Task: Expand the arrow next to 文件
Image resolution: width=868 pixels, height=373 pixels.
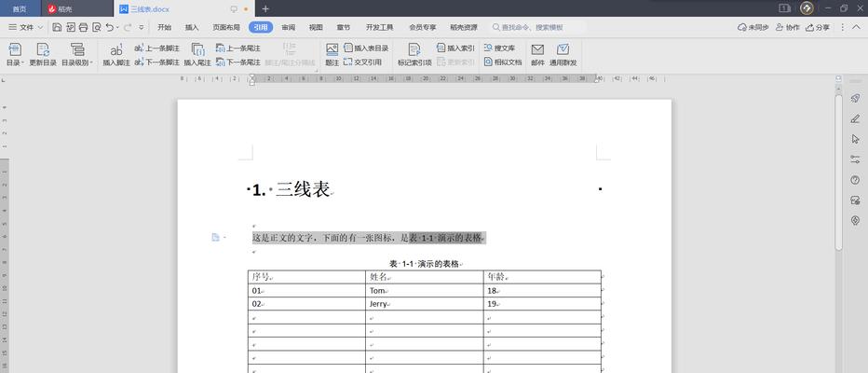Action: point(40,27)
